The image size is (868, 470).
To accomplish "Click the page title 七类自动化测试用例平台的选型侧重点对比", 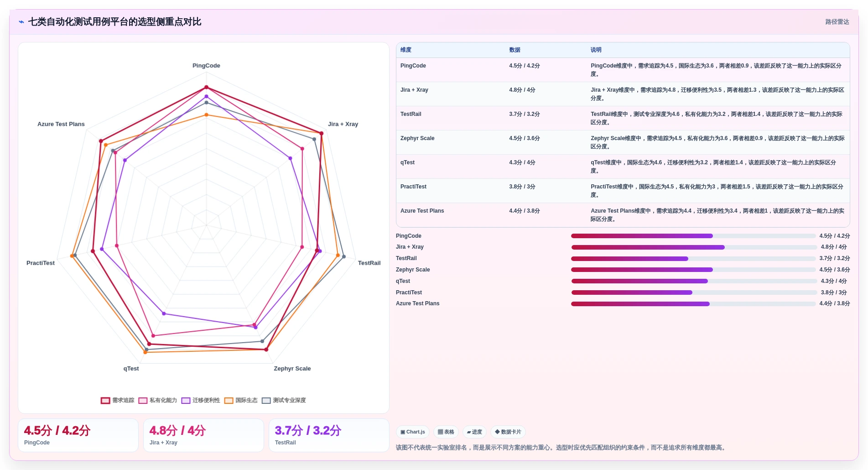I will tap(114, 22).
